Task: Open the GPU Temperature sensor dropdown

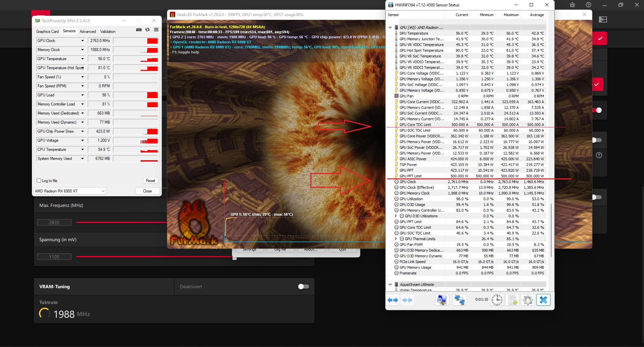Action: click(x=82, y=59)
